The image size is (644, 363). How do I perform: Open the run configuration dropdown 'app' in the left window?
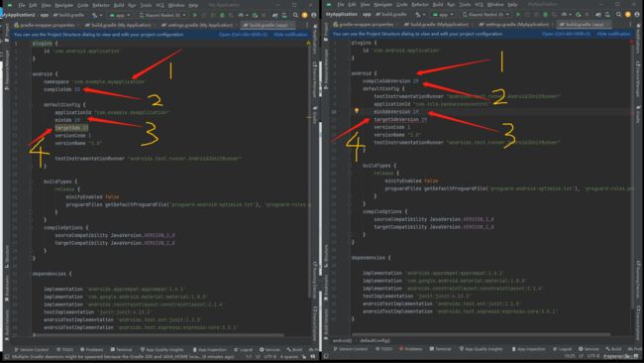[120, 15]
